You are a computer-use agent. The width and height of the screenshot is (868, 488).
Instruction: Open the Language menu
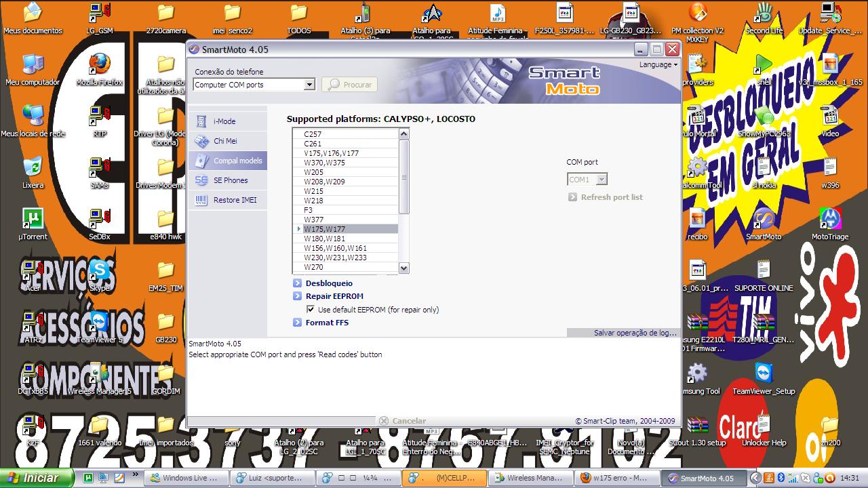point(658,64)
